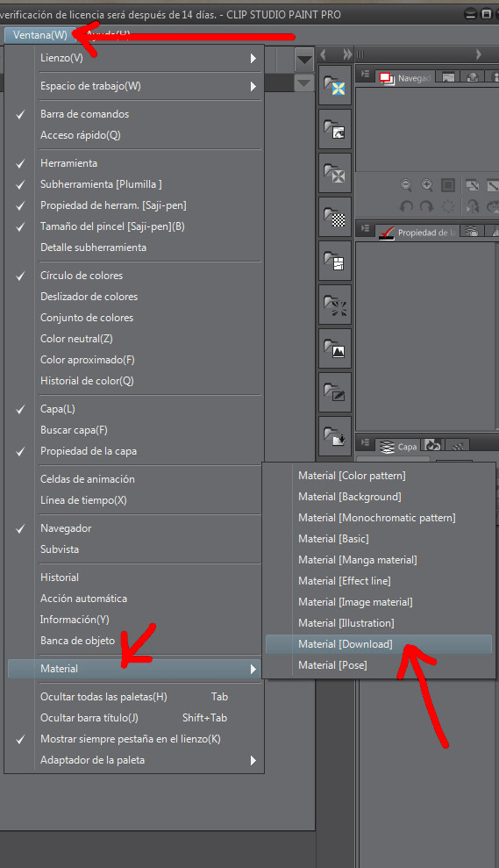Screen dimensions: 499x868
Task: Click the right arrow on the dock's top bar
Action: tap(479, 54)
